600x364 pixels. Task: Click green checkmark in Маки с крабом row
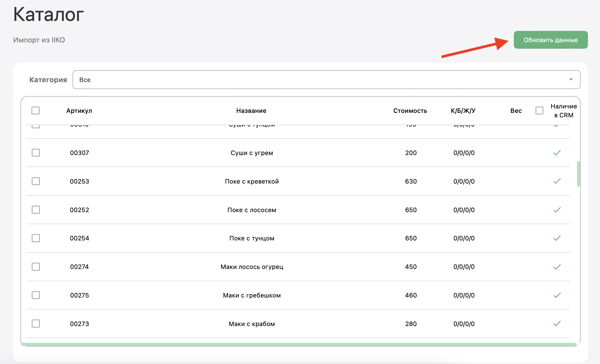[557, 324]
